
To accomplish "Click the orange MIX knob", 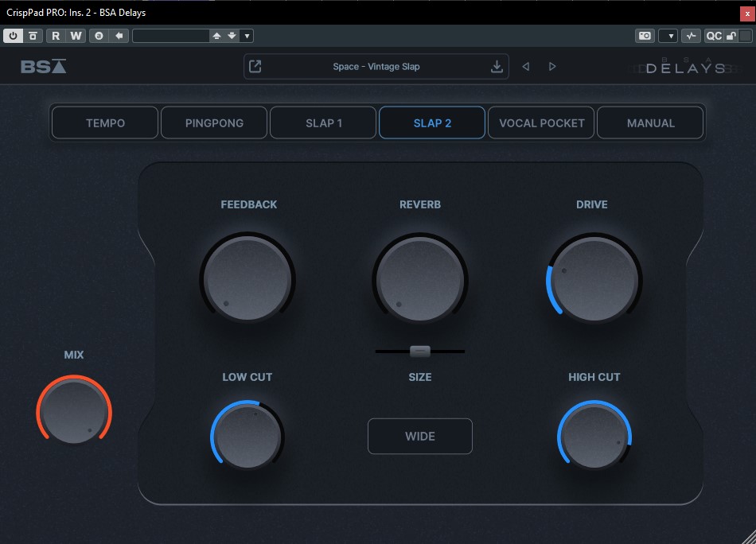I will point(74,411).
